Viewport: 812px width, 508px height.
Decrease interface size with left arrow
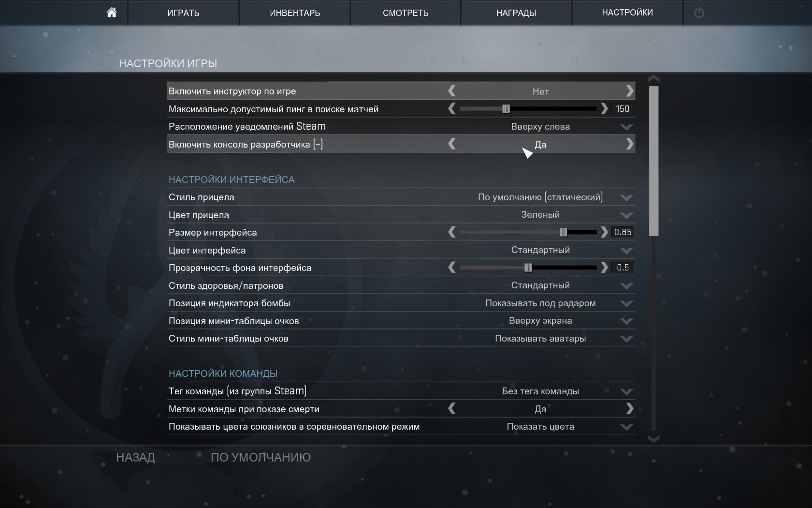tap(452, 232)
